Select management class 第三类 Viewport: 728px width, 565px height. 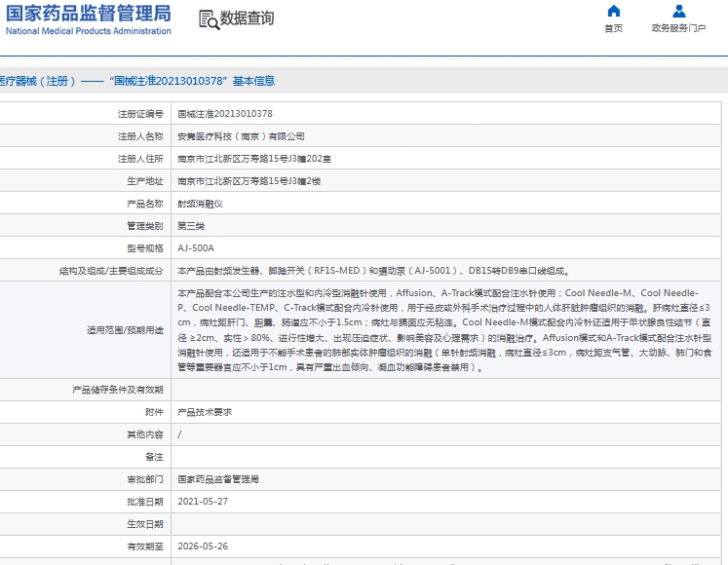191,226
